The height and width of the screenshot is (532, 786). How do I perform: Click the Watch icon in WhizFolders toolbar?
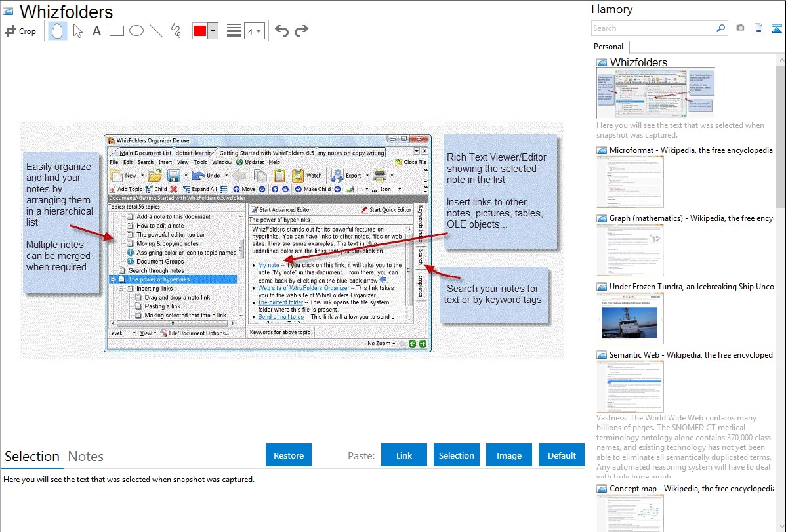click(298, 176)
